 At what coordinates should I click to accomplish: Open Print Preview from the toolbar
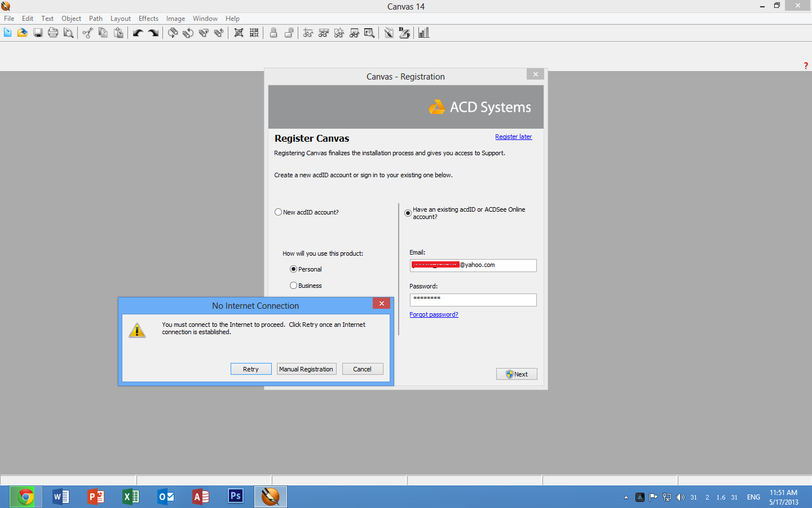[x=68, y=33]
